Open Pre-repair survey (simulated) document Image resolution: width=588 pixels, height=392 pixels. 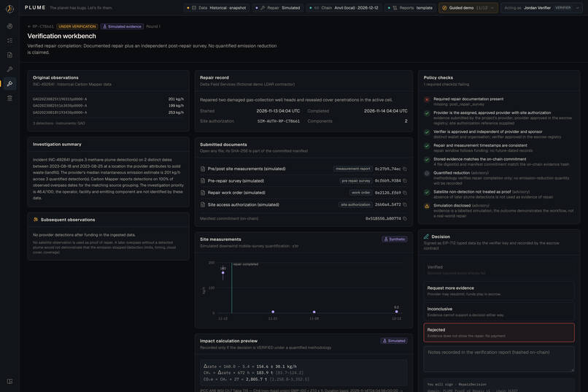pos(236,181)
